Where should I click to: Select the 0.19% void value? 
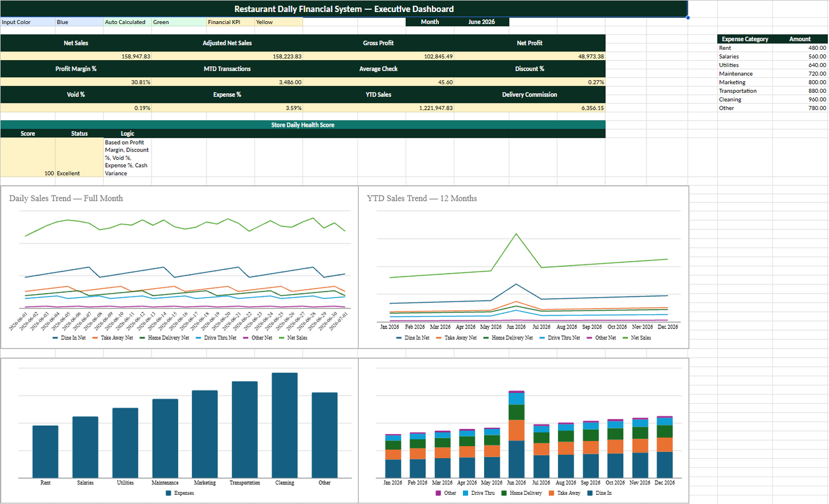(76, 108)
